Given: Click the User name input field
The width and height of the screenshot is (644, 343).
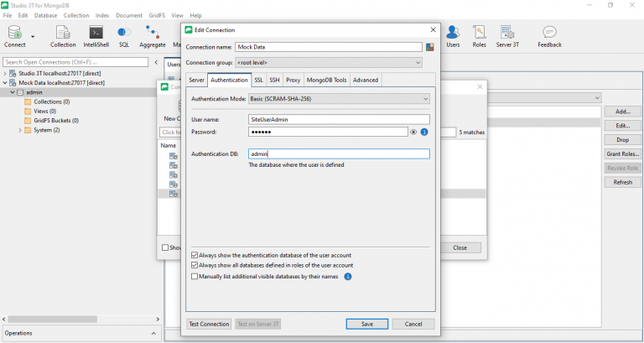Looking at the screenshot, I should 340,119.
